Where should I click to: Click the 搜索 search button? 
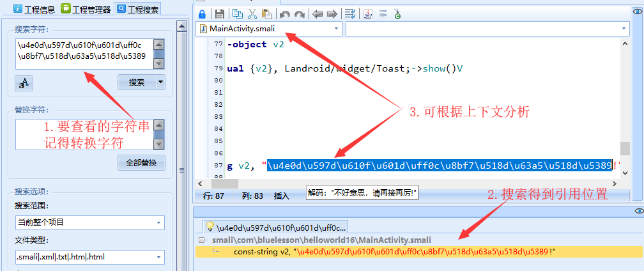(136, 82)
